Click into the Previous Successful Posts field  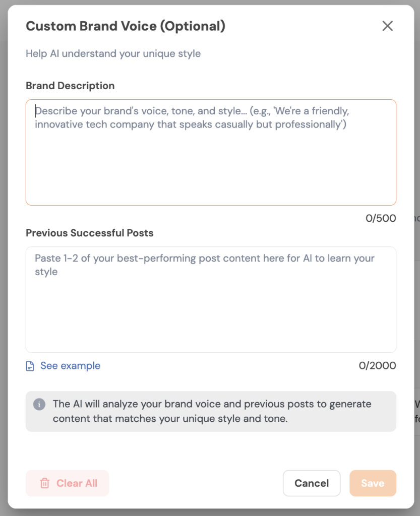211,312
